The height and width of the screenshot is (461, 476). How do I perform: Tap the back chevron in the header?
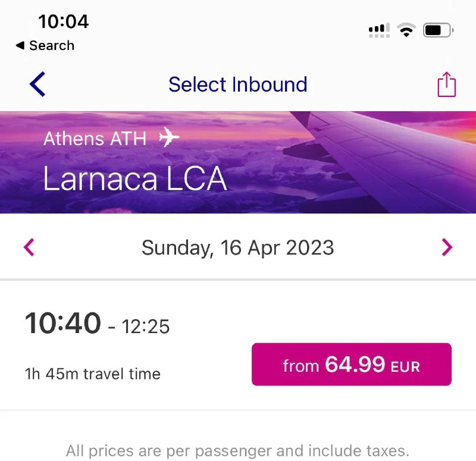(x=37, y=84)
